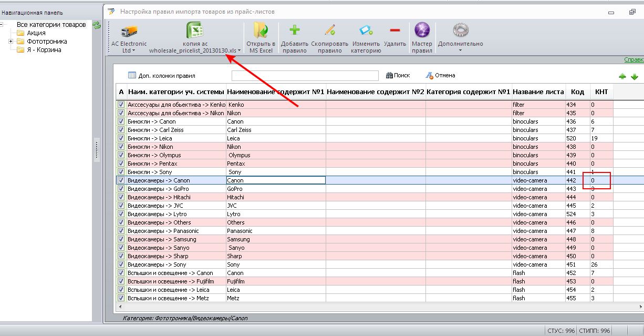The width and height of the screenshot is (644, 336).
Task: Click Код cell 447 in Panasonic row
Action: [x=577, y=231]
